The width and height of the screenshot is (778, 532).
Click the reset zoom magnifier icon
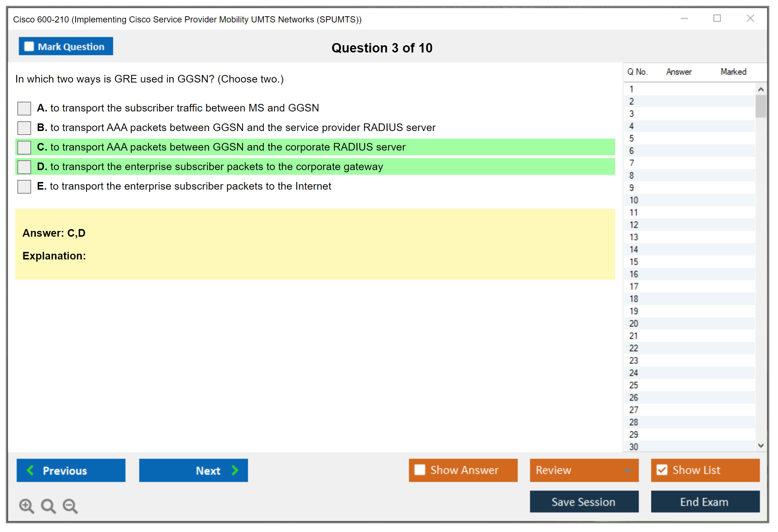(x=48, y=506)
